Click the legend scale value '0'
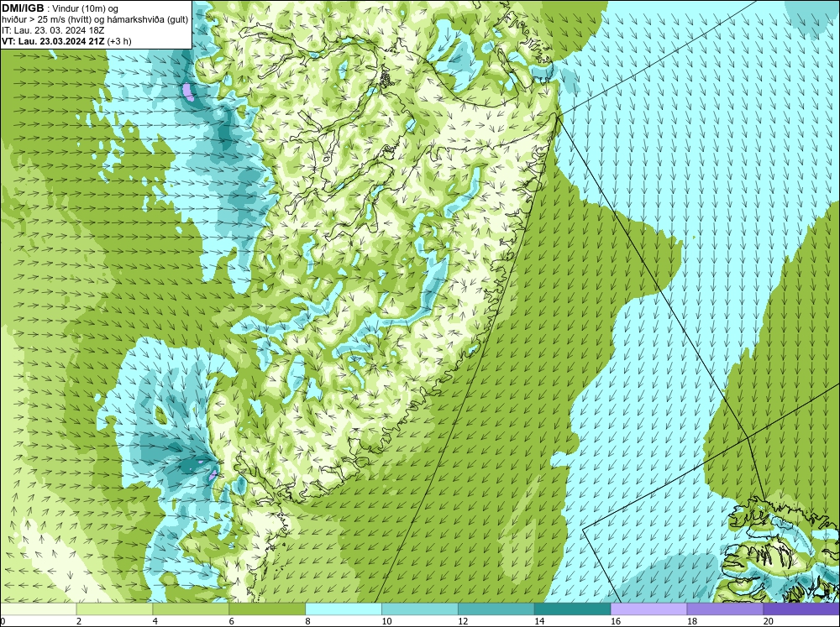840x627 pixels. tap(3, 621)
